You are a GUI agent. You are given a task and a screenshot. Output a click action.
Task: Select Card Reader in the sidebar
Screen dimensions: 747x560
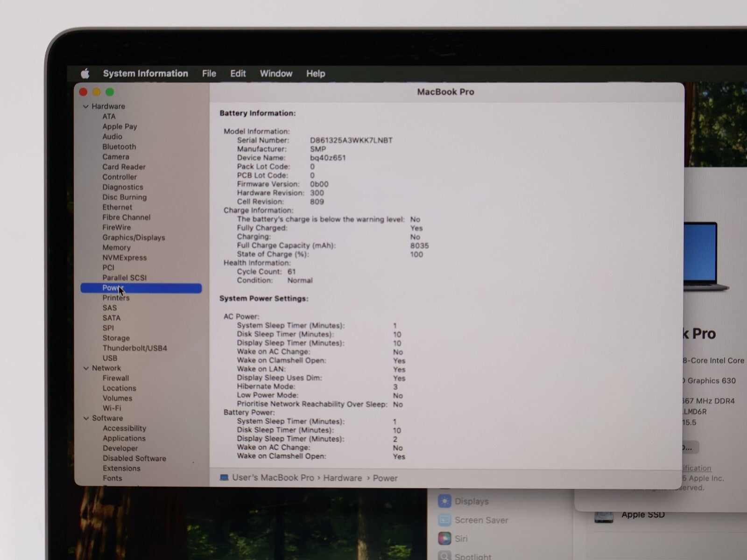(124, 167)
